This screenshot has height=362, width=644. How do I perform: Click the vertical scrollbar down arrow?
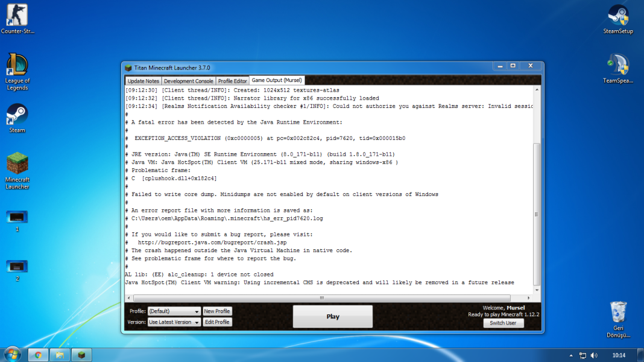point(537,290)
